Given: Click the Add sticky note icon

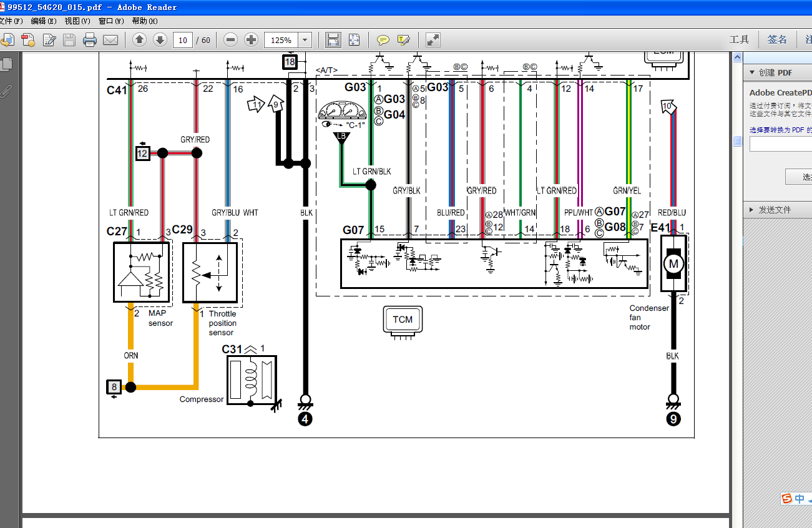Looking at the screenshot, I should pos(383,41).
